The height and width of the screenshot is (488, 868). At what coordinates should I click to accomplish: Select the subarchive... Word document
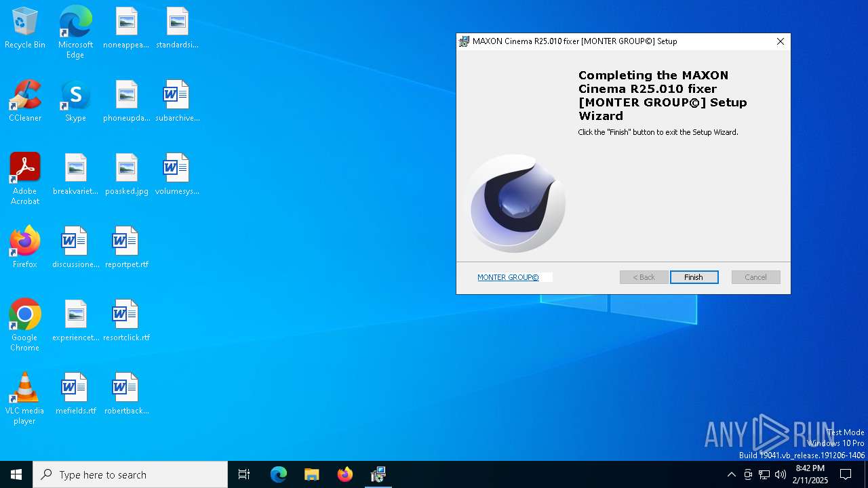(177, 102)
